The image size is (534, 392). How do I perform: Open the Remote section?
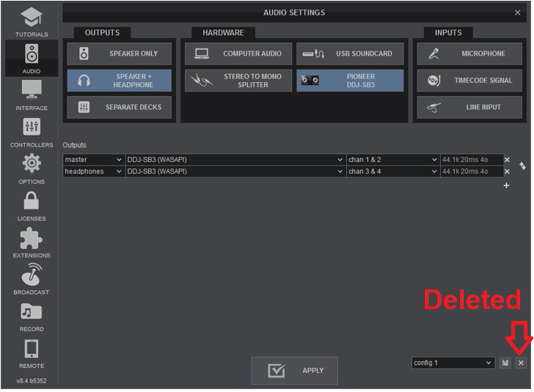point(32,354)
